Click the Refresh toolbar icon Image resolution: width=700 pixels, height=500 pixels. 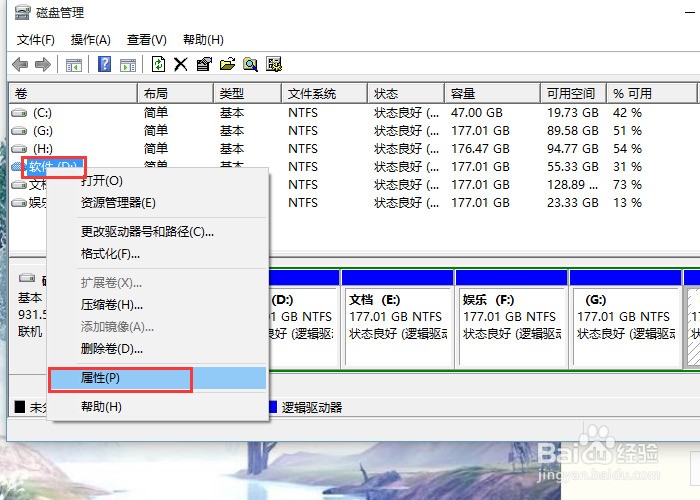158,64
